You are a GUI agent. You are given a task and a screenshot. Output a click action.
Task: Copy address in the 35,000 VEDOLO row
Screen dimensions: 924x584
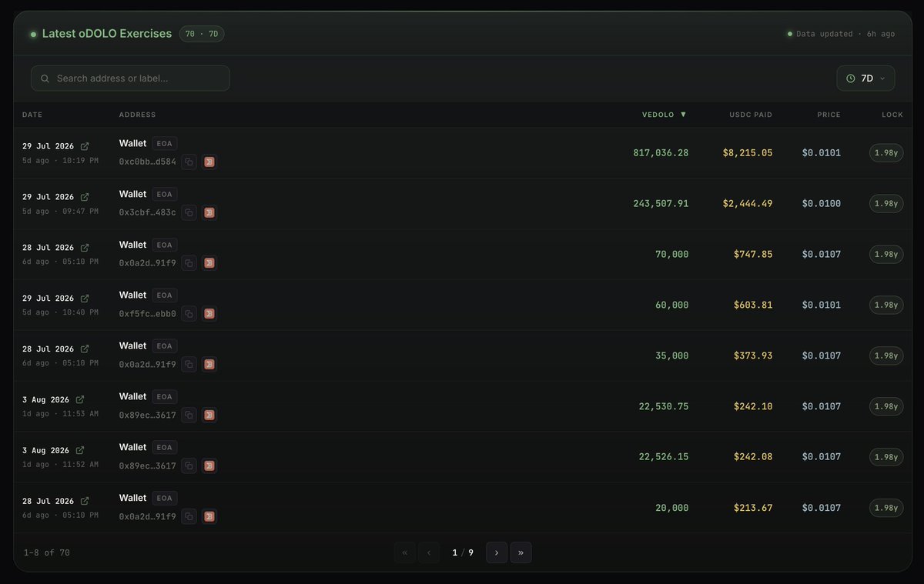(189, 365)
